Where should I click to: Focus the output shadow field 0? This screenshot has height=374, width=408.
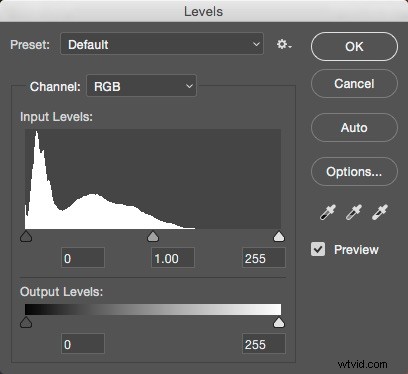point(83,344)
